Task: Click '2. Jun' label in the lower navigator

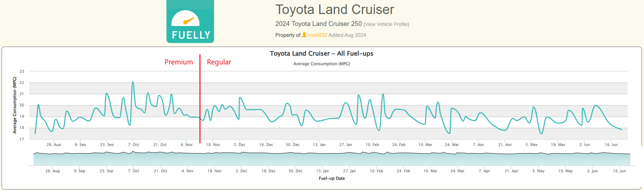Action: tap(592, 171)
